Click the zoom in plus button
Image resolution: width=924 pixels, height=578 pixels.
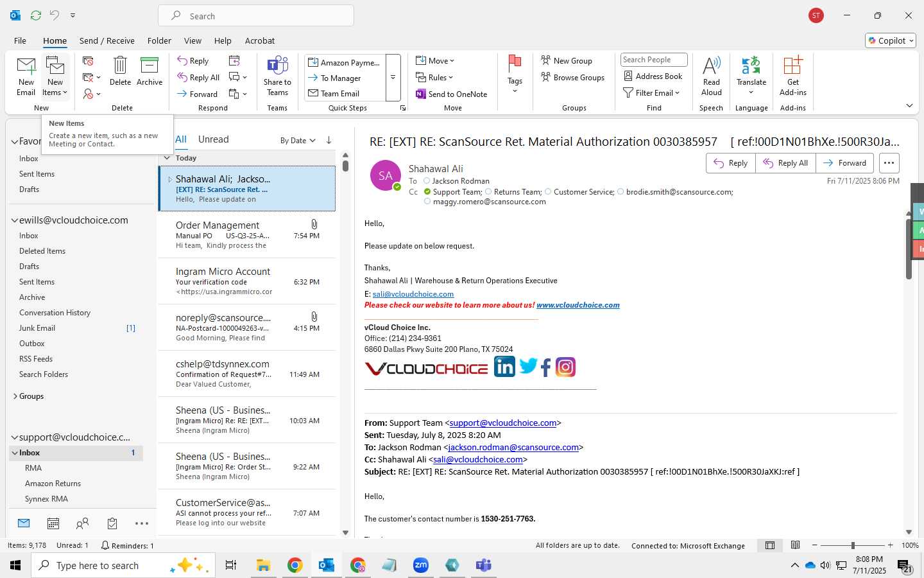[x=891, y=545]
